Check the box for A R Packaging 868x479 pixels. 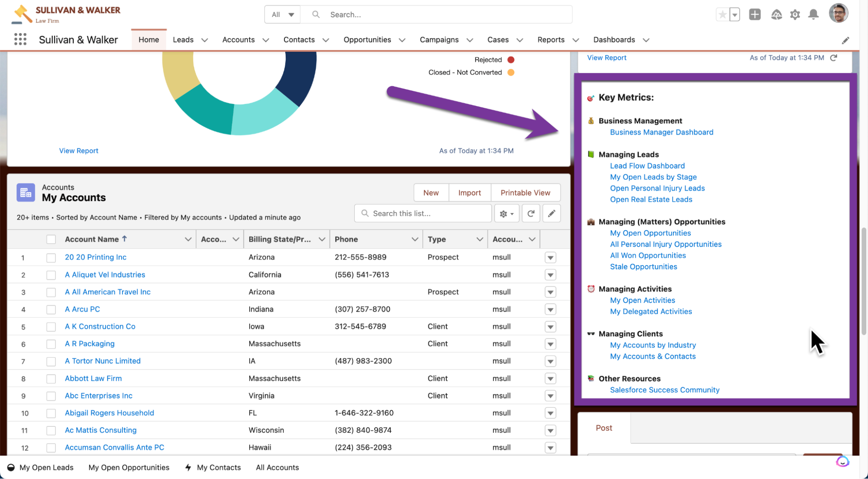(51, 344)
